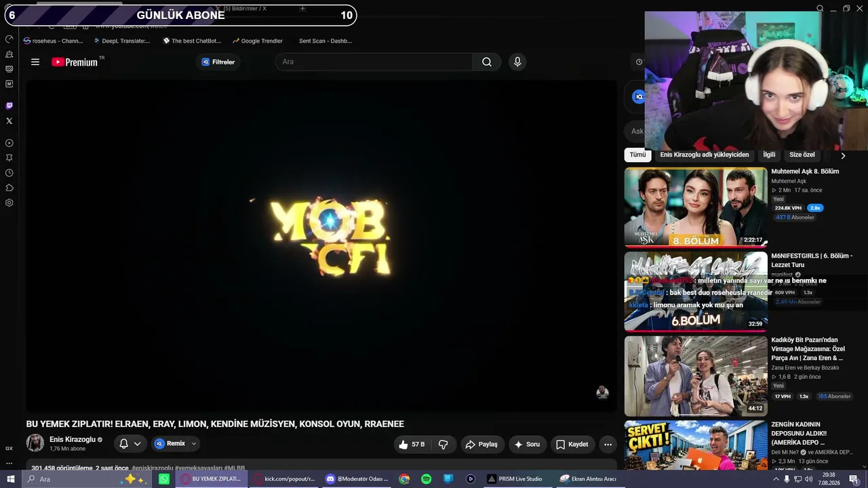This screenshot has width=868, height=488.
Task: Dislike the video with thumbs down
Action: pos(443,445)
